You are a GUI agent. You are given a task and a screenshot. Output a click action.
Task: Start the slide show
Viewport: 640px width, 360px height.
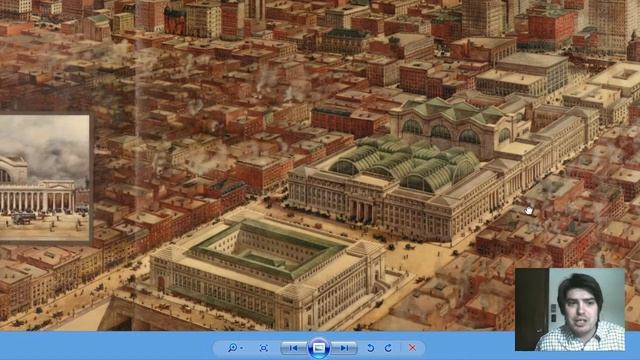319,348
